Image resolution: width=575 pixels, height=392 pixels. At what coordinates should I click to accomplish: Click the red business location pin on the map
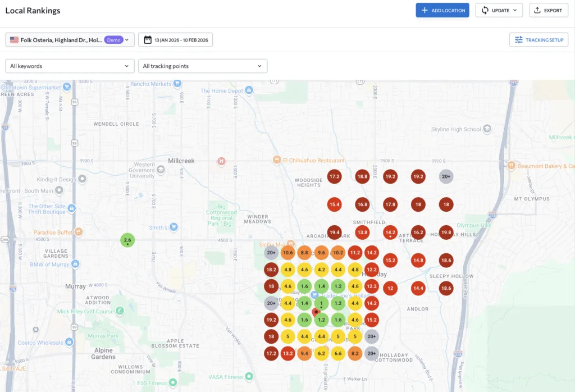pos(316,312)
